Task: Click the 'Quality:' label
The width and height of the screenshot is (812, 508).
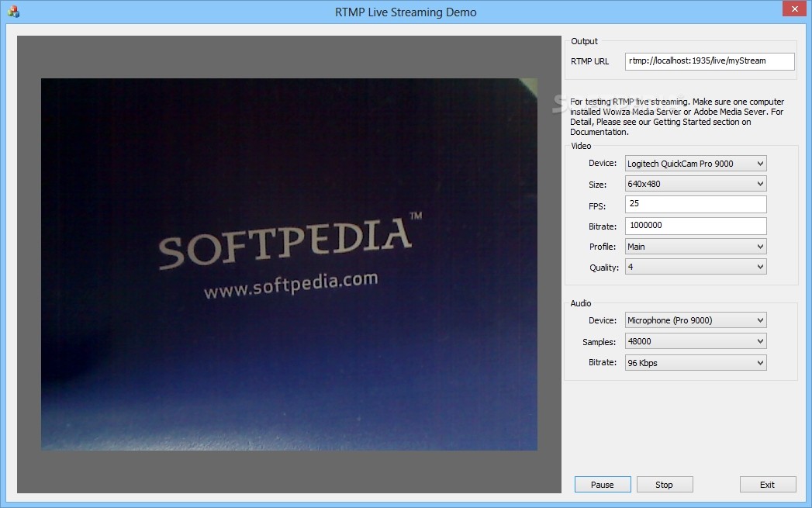Action: point(604,268)
